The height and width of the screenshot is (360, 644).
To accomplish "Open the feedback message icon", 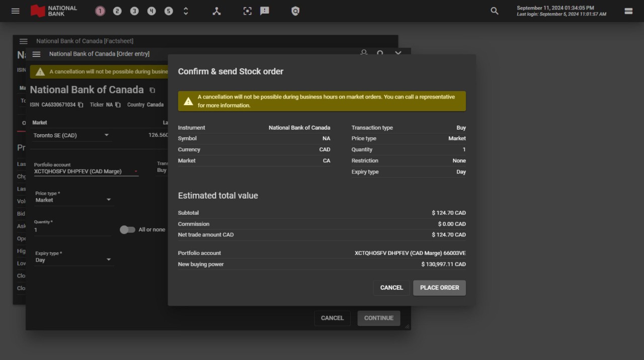I will tap(265, 11).
